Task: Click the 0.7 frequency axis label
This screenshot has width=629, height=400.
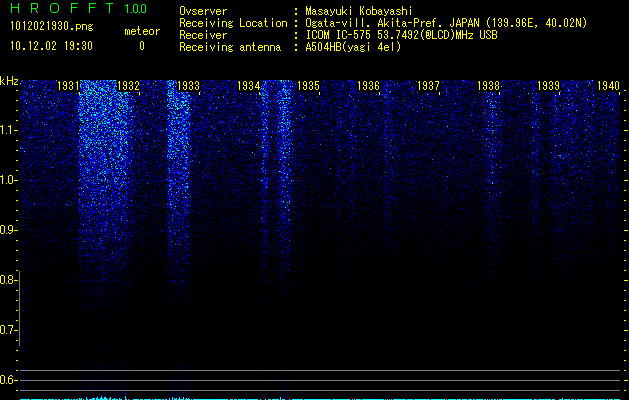Action: [x=8, y=330]
